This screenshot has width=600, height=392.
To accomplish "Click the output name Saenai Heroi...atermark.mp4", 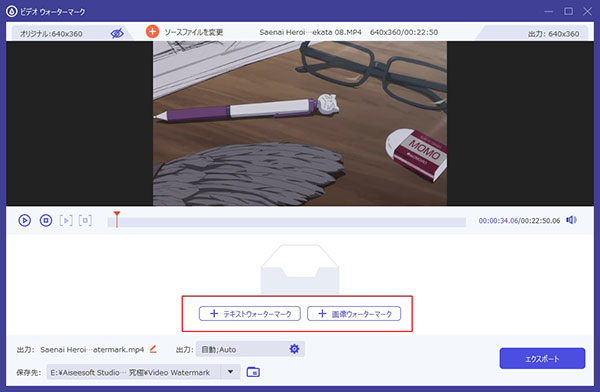I will (92, 350).
